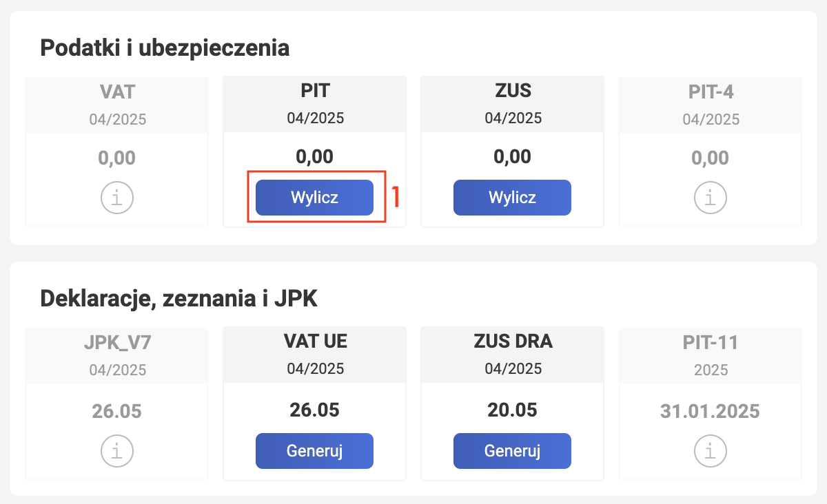The image size is (827, 504).
Task: Open the info icon in PIT-4 card
Action: [711, 198]
